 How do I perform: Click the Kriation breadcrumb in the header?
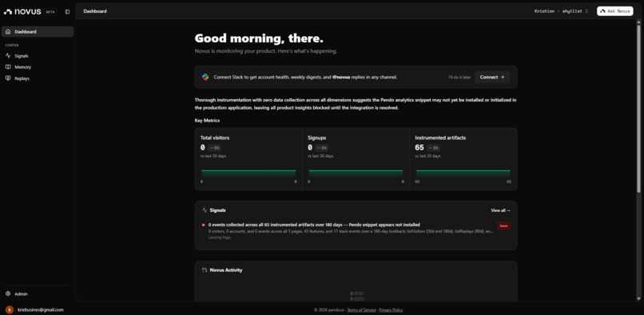[544, 11]
